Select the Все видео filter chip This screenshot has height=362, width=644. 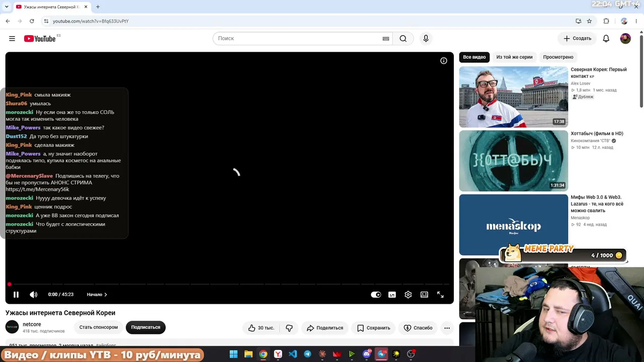[474, 57]
